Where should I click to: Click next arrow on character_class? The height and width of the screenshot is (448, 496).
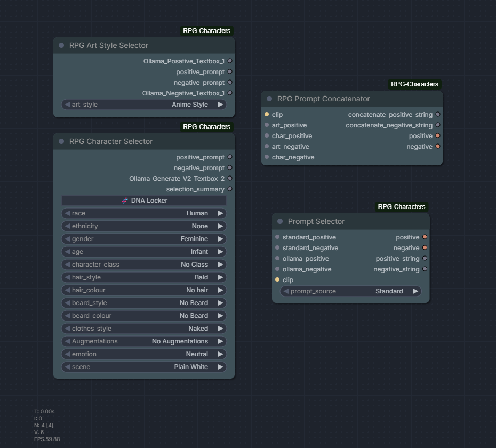pos(221,265)
